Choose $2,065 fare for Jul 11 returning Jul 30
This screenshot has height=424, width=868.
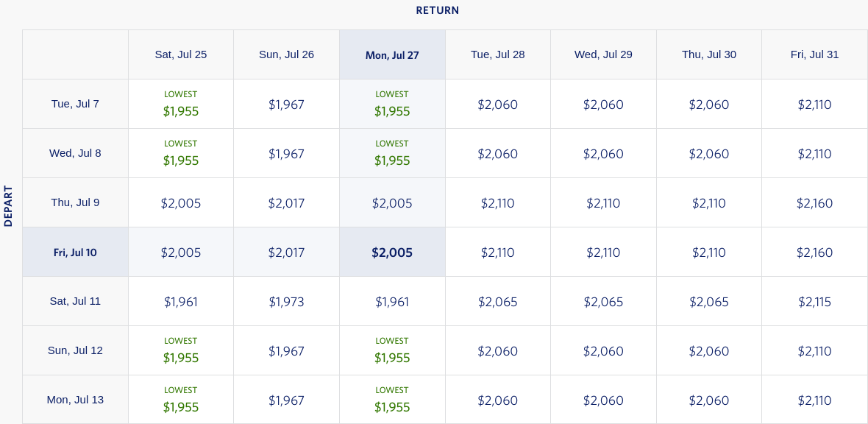pos(709,302)
